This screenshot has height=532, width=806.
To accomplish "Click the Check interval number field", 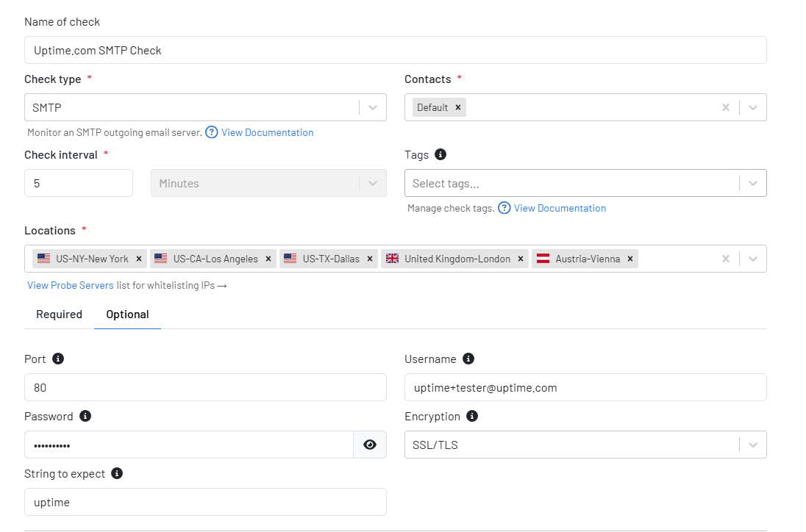I will coord(79,183).
